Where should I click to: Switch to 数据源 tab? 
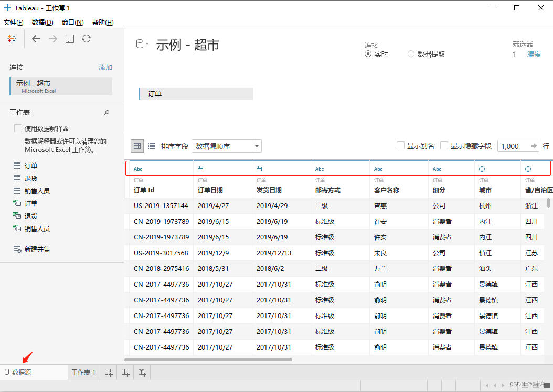point(34,372)
